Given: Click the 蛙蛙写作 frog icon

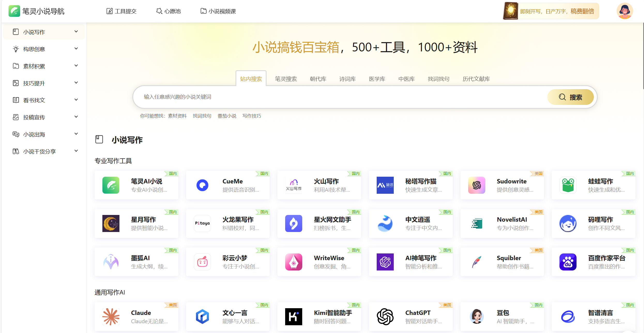Looking at the screenshot, I should (x=568, y=185).
